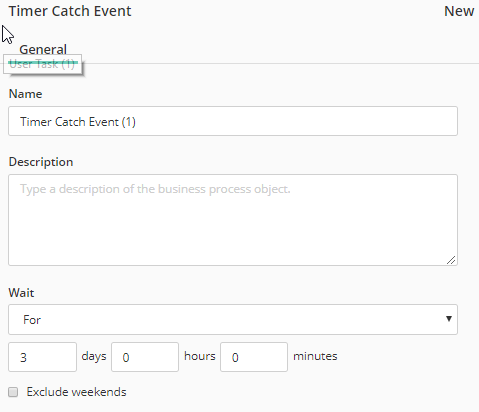This screenshot has height=412, width=479.
Task: Switch to the General tab
Action: click(x=43, y=50)
